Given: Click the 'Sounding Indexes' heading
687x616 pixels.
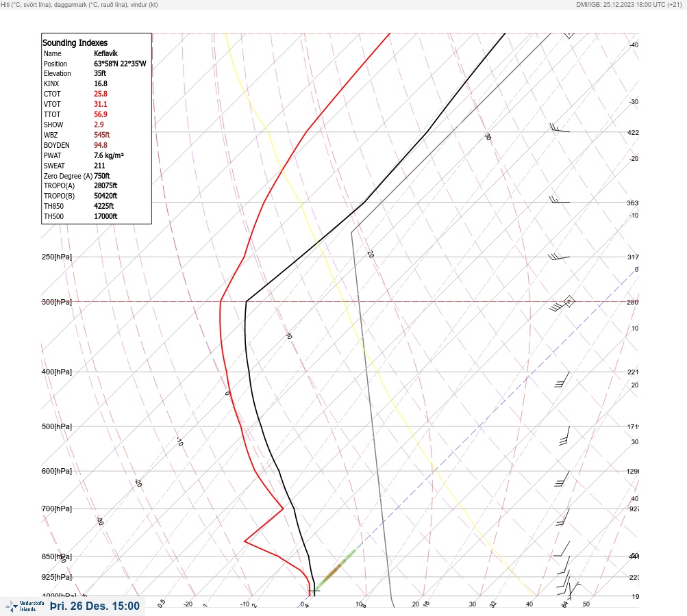Looking at the screenshot, I should 75,43.
